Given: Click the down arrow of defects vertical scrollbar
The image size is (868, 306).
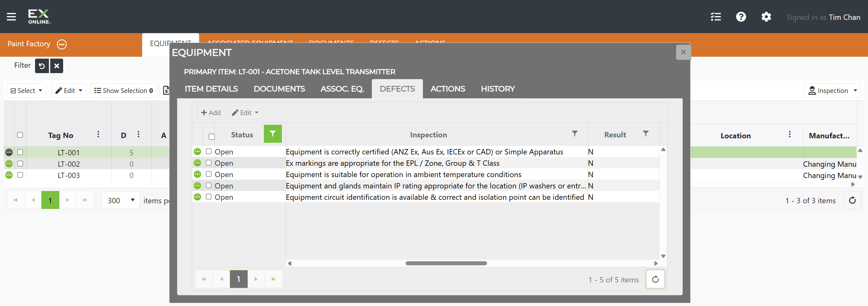Looking at the screenshot, I should pos(663,256).
